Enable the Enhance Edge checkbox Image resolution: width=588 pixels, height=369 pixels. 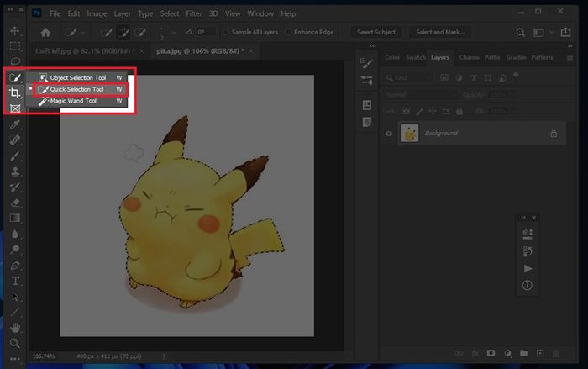(x=288, y=32)
